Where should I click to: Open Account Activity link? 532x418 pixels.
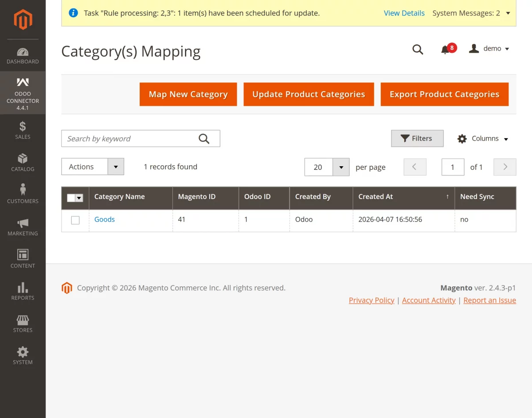click(429, 300)
